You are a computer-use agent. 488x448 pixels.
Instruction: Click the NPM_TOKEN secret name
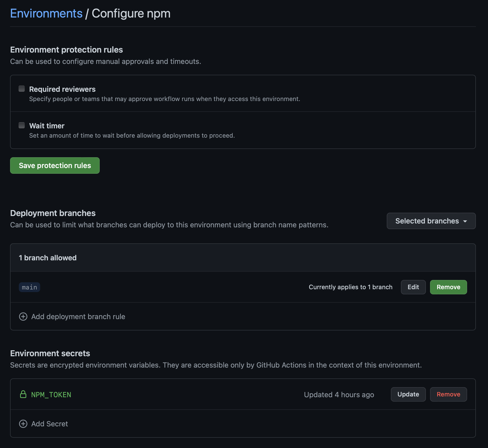pyautogui.click(x=51, y=395)
